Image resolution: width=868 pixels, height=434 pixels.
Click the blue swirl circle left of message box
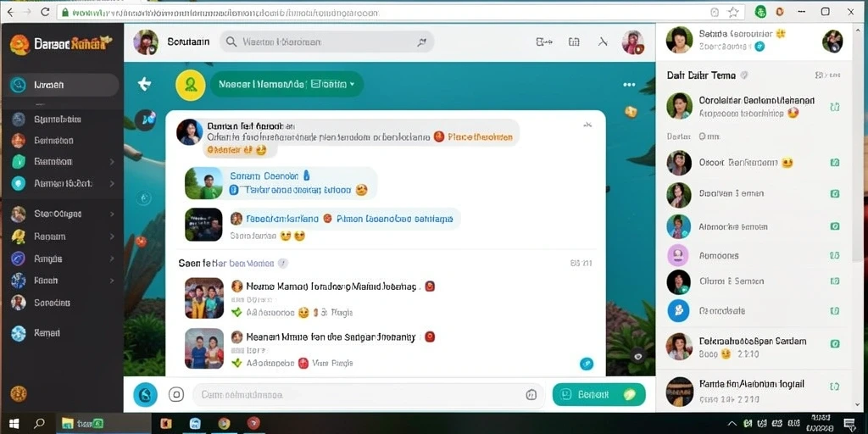click(x=145, y=394)
